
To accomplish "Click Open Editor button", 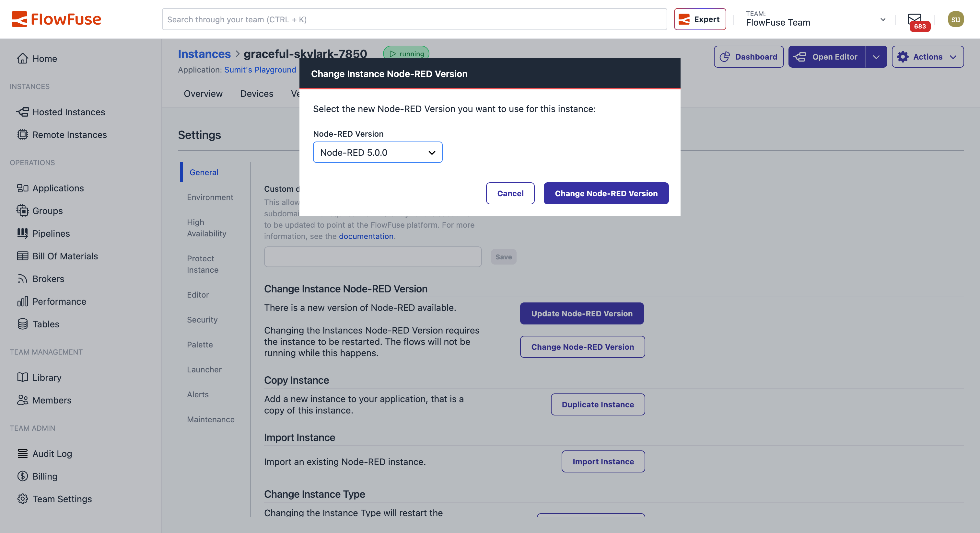I will click(827, 57).
